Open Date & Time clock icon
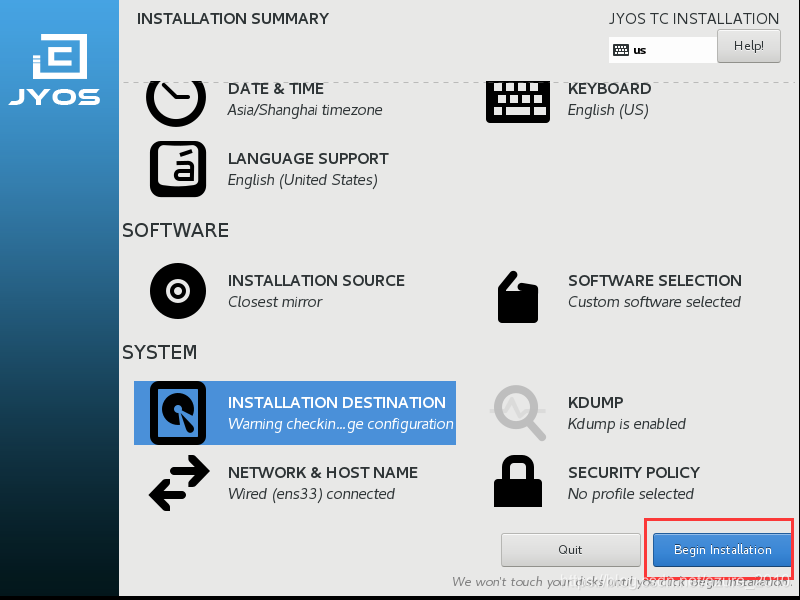 (176, 102)
